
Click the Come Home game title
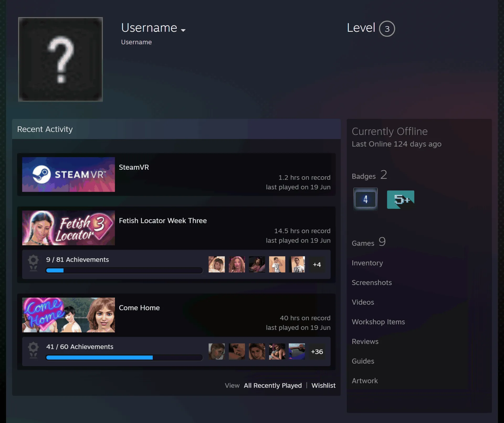pyautogui.click(x=139, y=308)
